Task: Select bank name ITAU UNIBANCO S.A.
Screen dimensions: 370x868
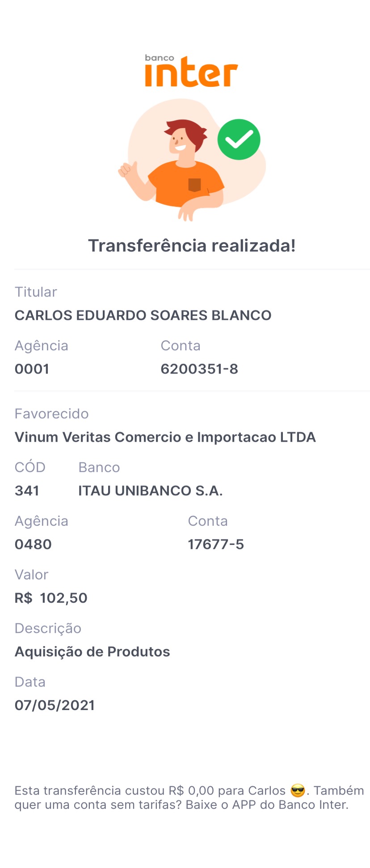Action: [x=150, y=491]
